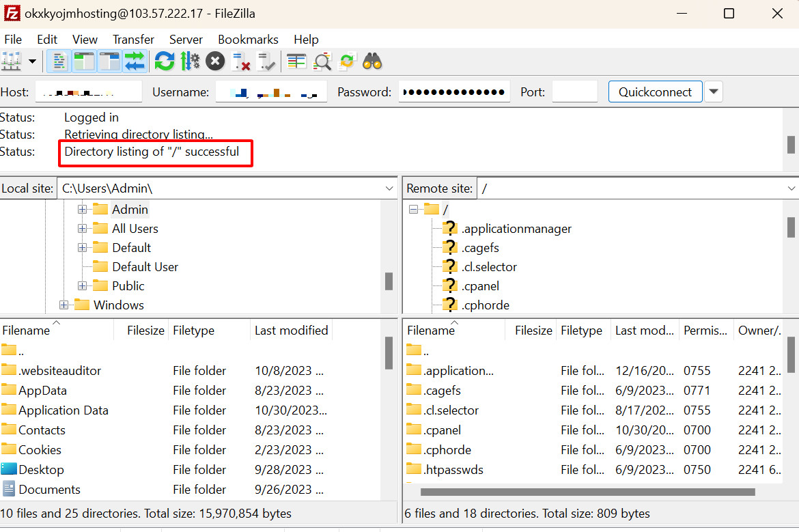Open the Bookmarks menu
799x532 pixels.
pos(248,39)
